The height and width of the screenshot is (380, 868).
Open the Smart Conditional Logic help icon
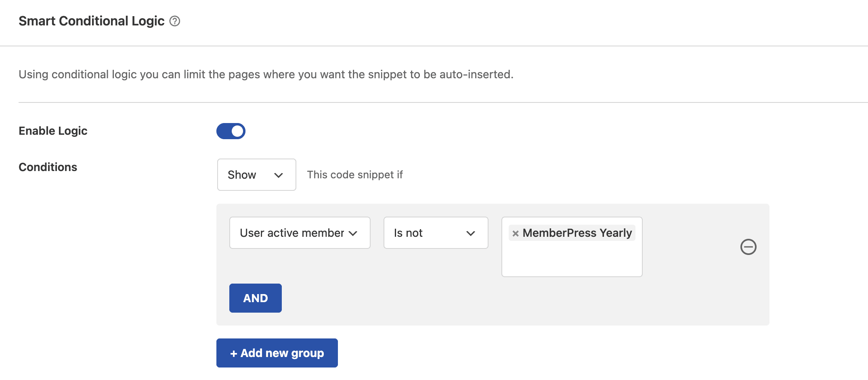[x=174, y=21]
